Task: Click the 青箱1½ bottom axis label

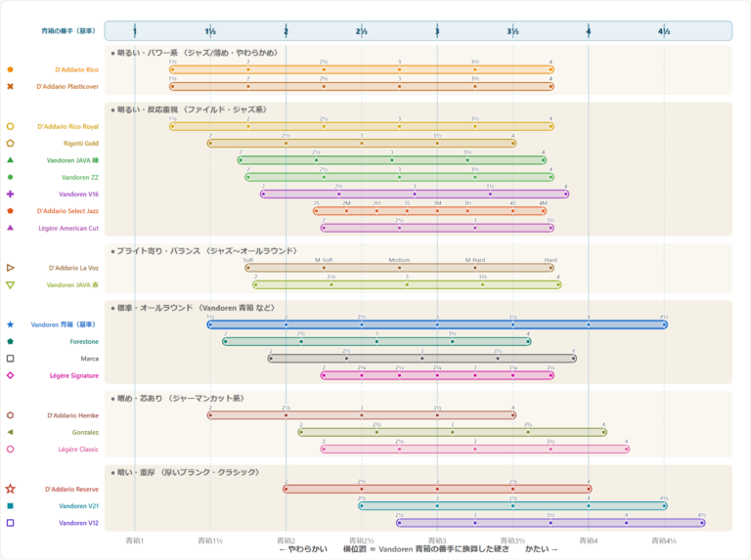Action: point(210,540)
